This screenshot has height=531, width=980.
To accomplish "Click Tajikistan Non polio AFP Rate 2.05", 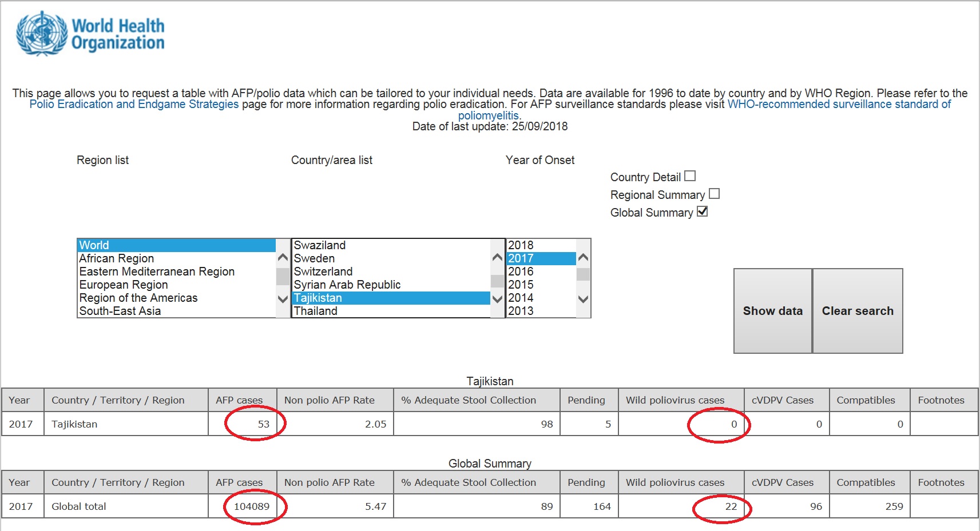I will coord(376,424).
